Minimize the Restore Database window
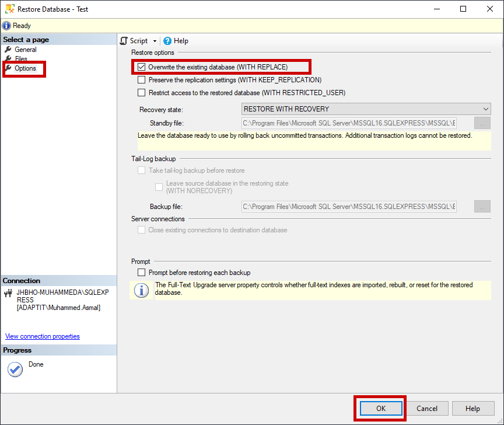504x425 pixels. coord(437,9)
